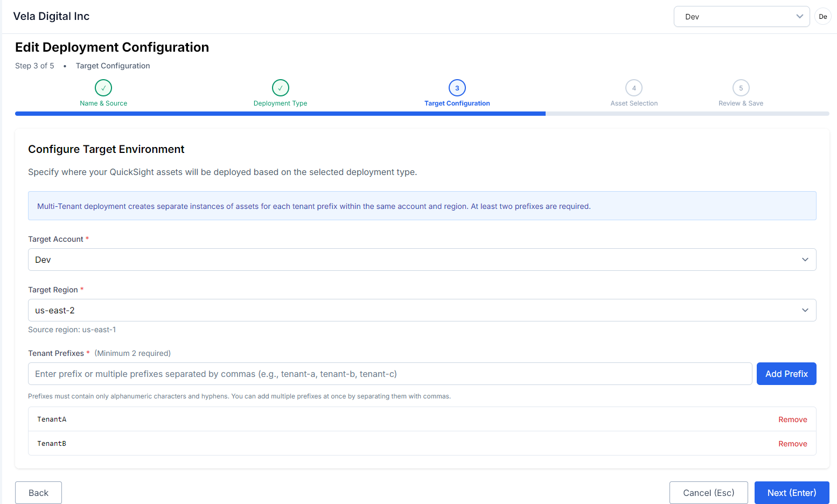Click the Deployment Type step label
This screenshot has width=837, height=504.
click(281, 103)
